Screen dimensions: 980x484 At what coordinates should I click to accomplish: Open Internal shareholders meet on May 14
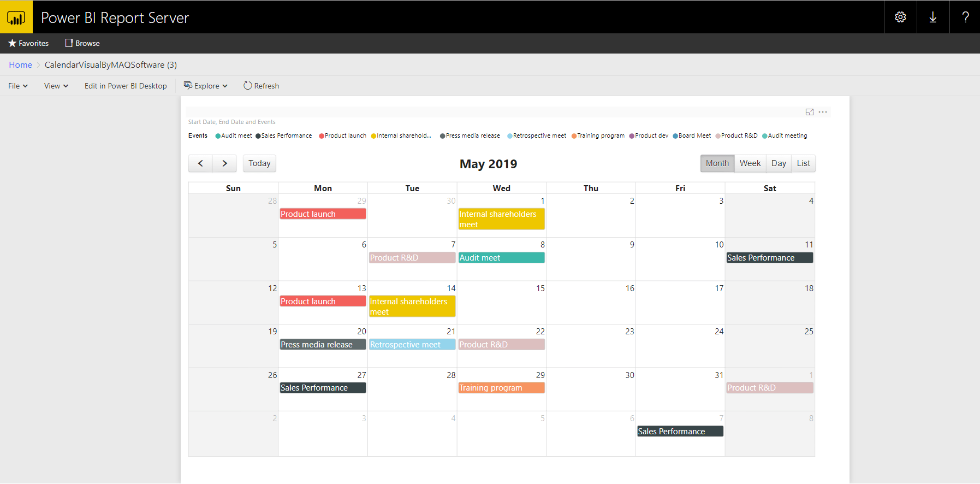pyautogui.click(x=412, y=306)
